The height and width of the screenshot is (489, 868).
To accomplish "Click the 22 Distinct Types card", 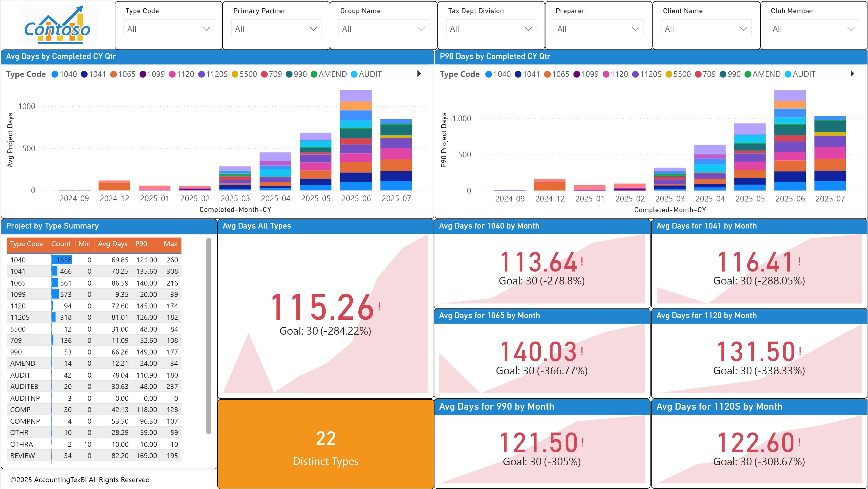I will 326,445.
